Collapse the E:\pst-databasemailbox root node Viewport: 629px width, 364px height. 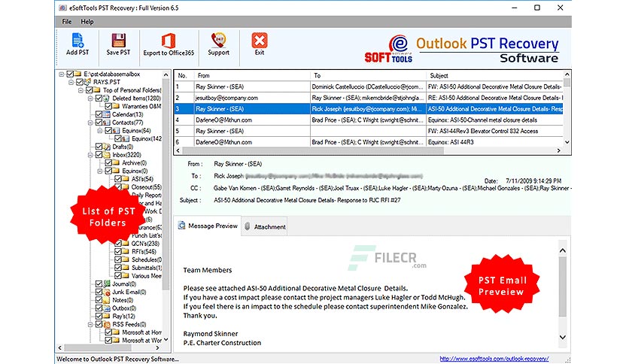[x=62, y=74]
